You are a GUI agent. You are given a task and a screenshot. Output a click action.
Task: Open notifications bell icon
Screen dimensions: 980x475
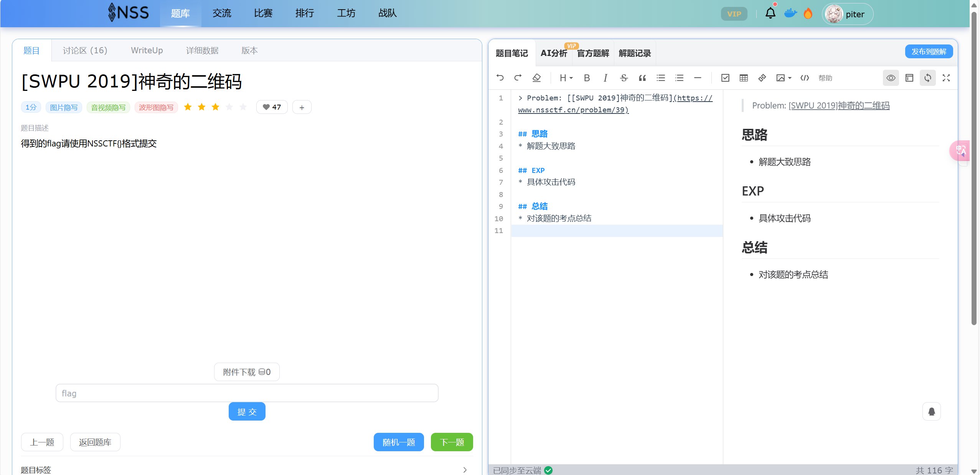[x=770, y=14]
